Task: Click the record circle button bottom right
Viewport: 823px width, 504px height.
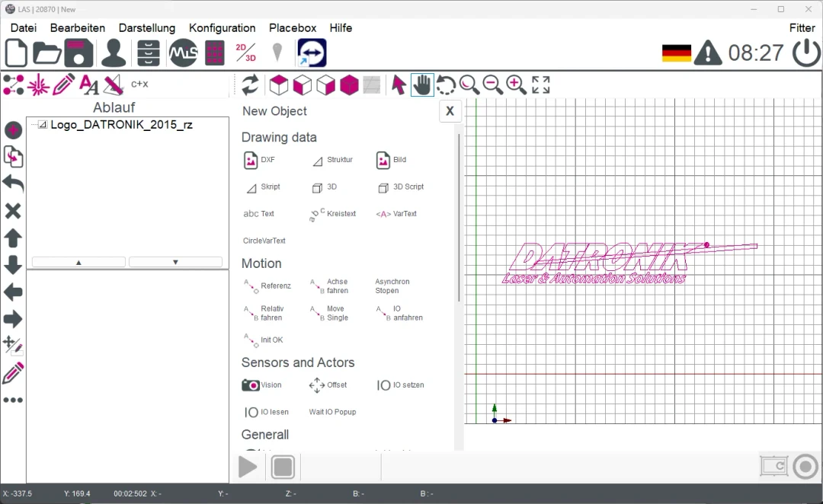Action: click(x=805, y=466)
